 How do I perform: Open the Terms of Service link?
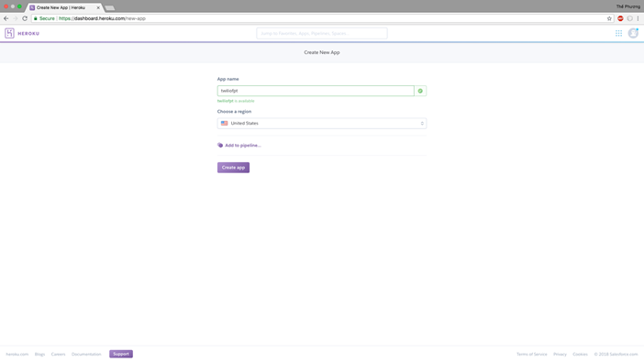click(531, 354)
